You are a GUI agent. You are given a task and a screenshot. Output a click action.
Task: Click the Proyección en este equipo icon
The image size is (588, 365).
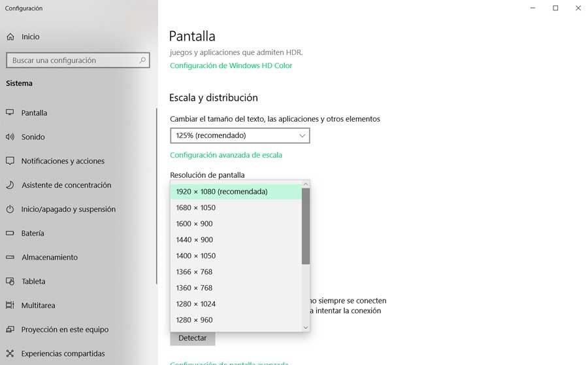point(10,329)
